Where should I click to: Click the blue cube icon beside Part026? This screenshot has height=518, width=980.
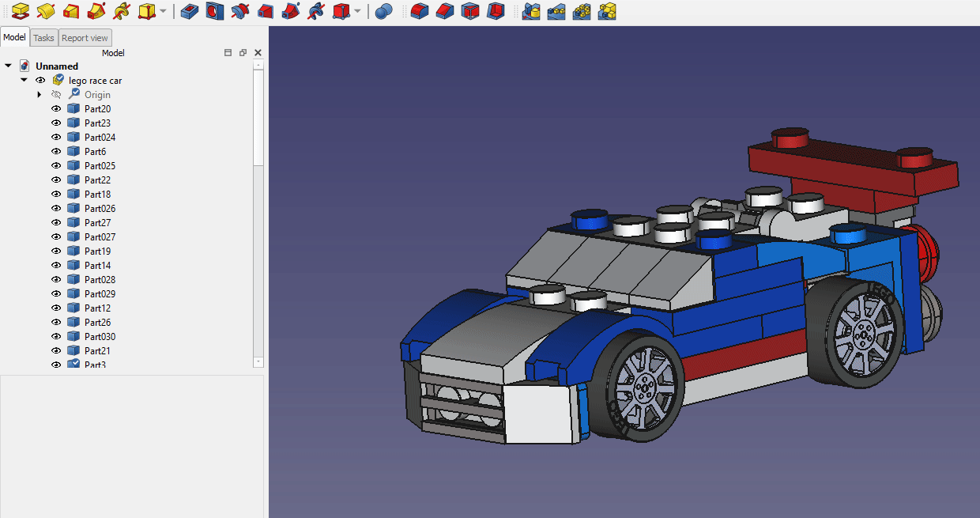(x=73, y=209)
